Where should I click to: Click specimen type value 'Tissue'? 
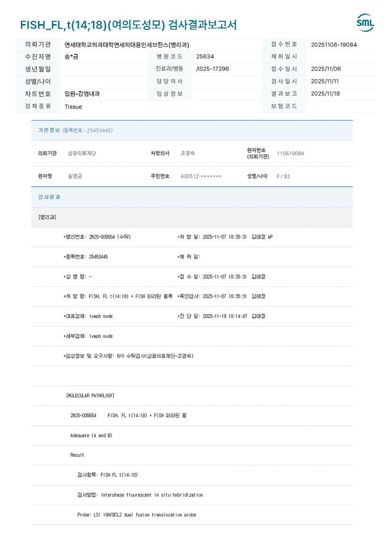click(x=73, y=107)
